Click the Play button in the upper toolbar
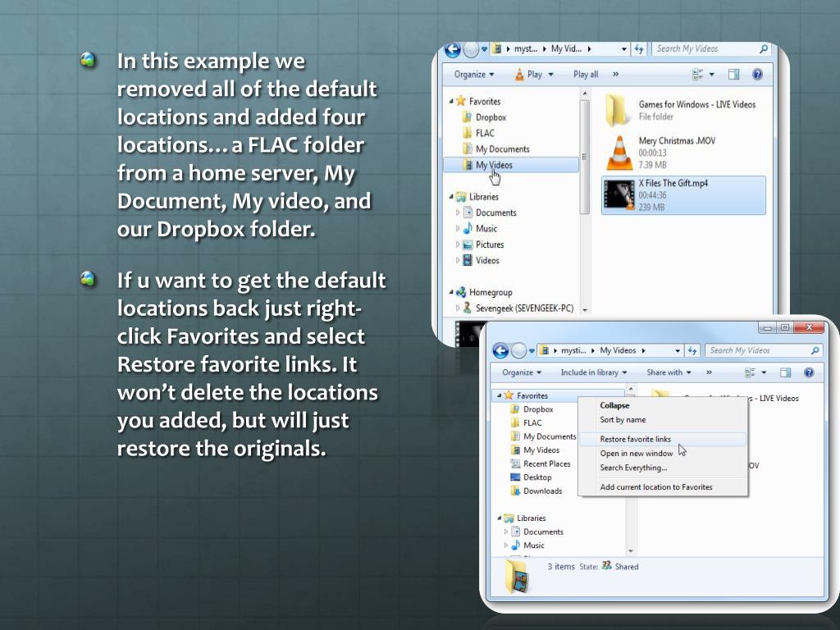 [528, 75]
